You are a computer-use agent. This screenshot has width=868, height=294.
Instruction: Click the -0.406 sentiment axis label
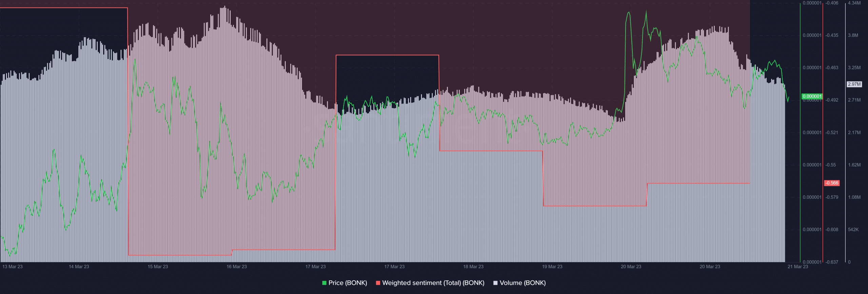pos(832,3)
